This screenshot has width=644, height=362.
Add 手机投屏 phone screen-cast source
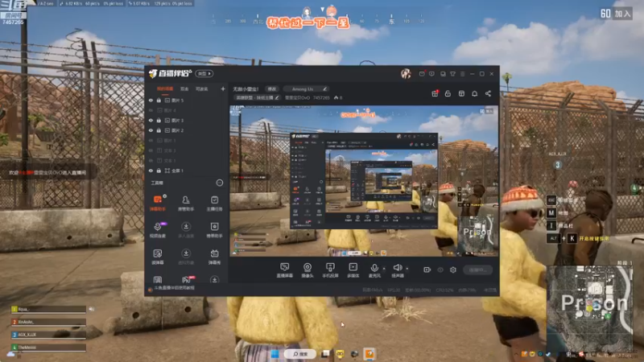tap(330, 270)
